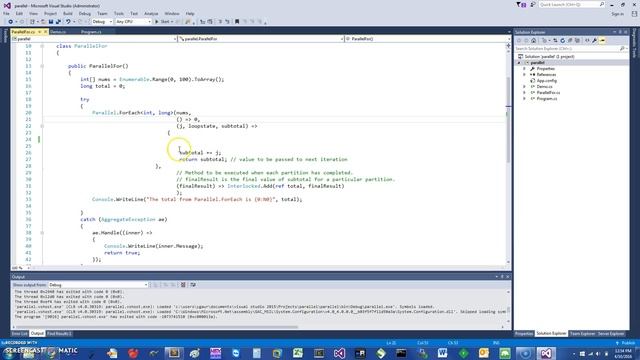Switch to the Demo.cs editor tab
The image size is (640, 360).
tap(58, 32)
